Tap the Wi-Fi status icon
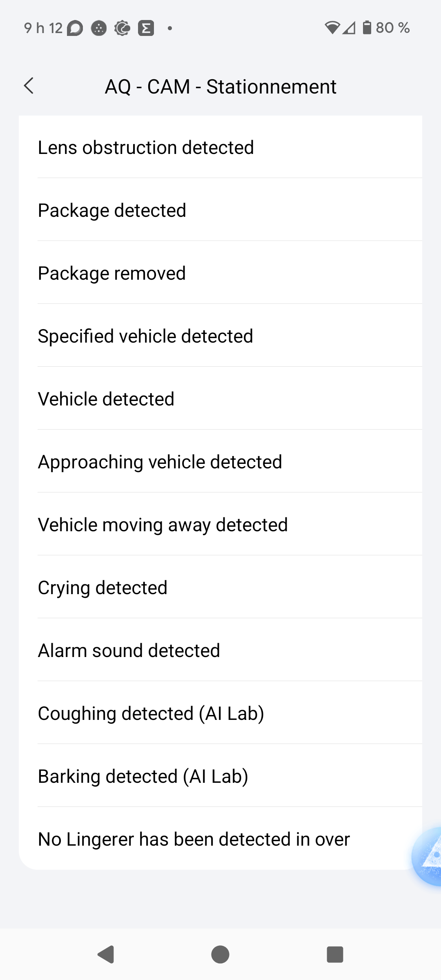The image size is (441, 980). pyautogui.click(x=332, y=28)
